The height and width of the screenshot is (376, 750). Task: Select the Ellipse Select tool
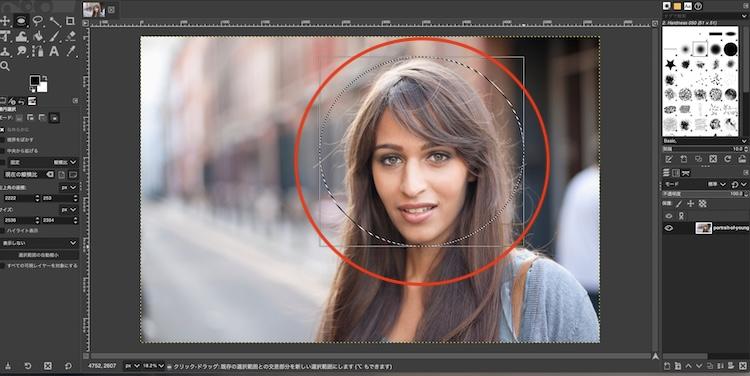21,21
